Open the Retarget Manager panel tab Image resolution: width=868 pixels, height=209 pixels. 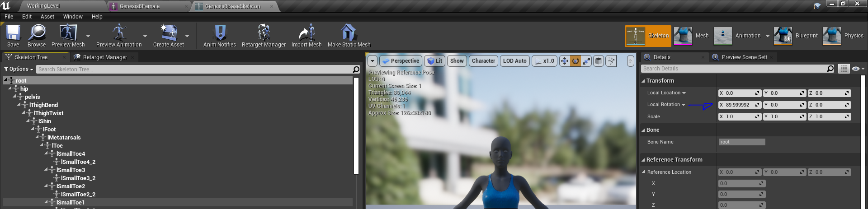coord(105,57)
